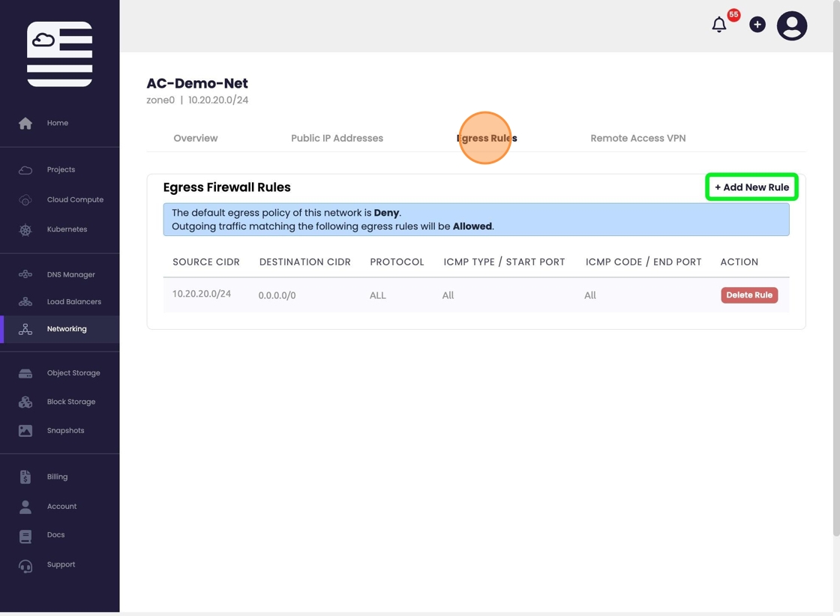Click the Support headset icon

25,565
